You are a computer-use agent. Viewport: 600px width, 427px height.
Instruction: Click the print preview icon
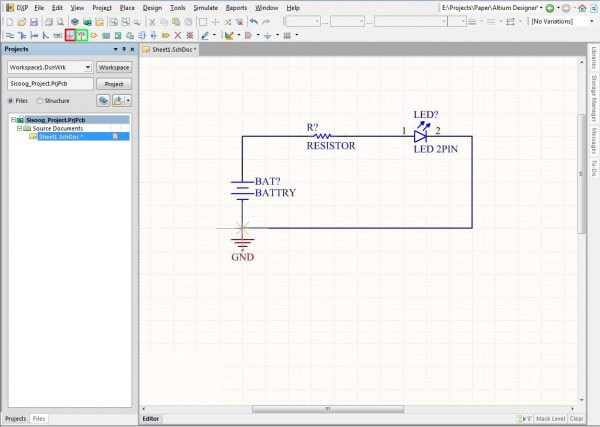click(x=60, y=22)
